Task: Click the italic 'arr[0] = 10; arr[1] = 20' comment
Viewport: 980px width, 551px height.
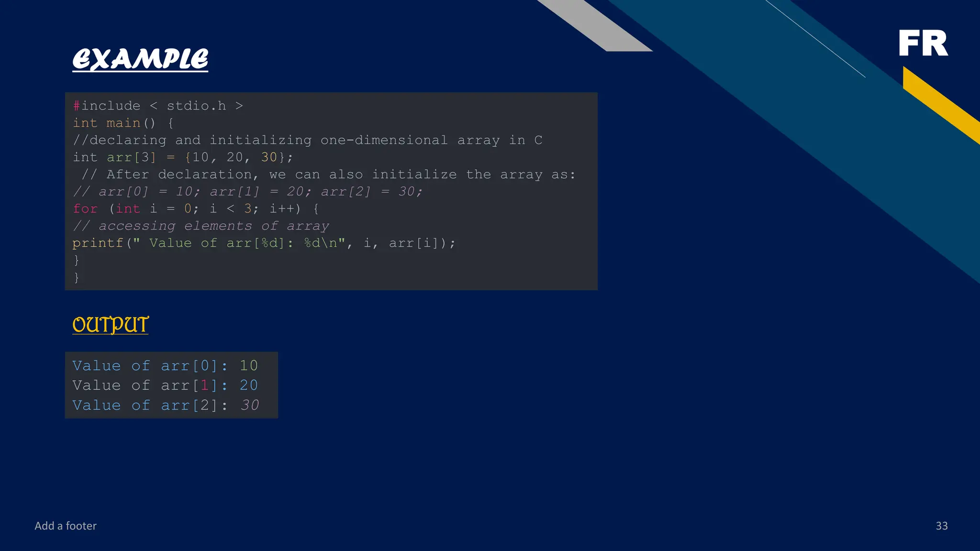Action: pyautogui.click(x=248, y=191)
